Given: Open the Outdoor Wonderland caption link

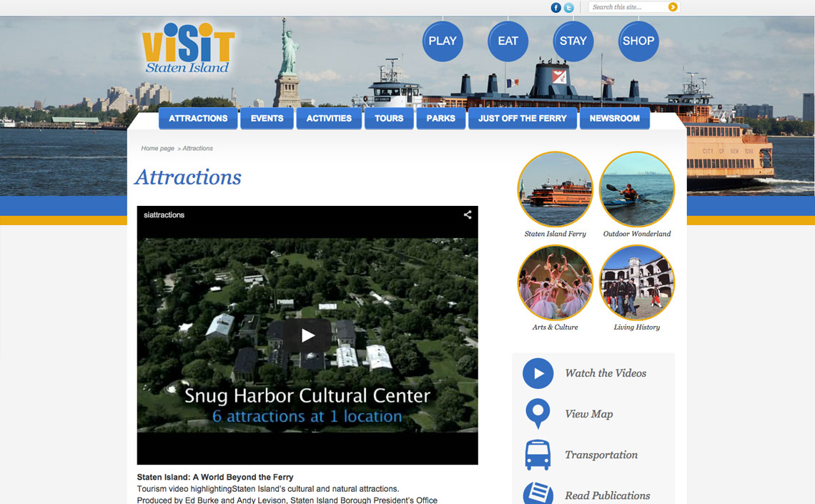Looking at the screenshot, I should (637, 234).
